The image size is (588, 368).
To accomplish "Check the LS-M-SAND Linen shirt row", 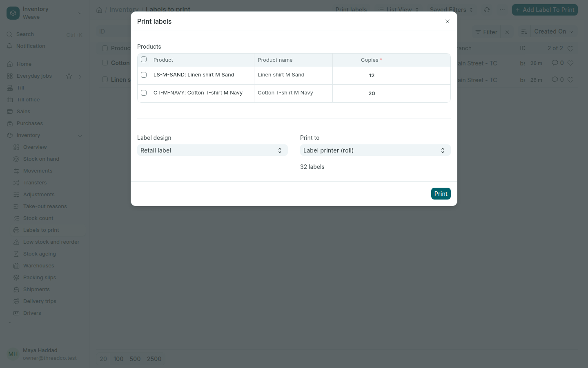I will (144, 75).
